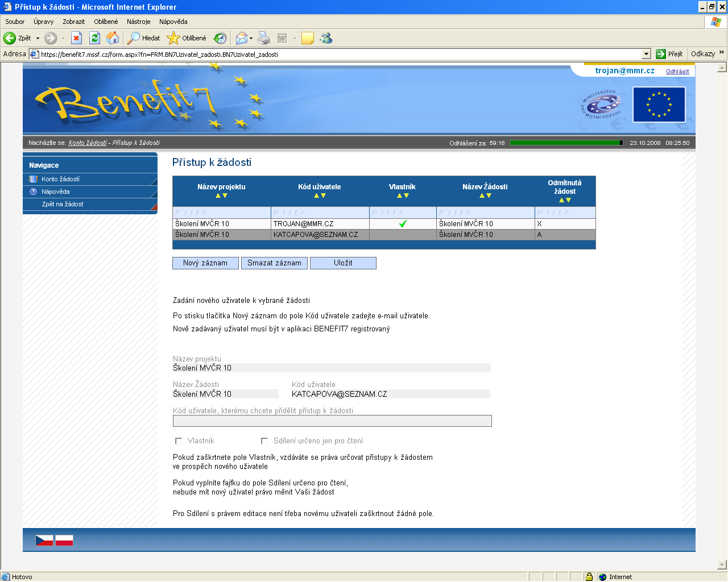Go back with the Zpět arrow icon
The image size is (728, 582).
[x=10, y=38]
